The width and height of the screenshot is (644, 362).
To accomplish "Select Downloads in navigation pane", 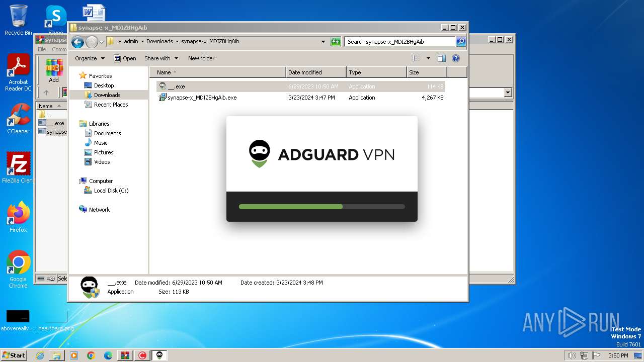I will click(107, 95).
